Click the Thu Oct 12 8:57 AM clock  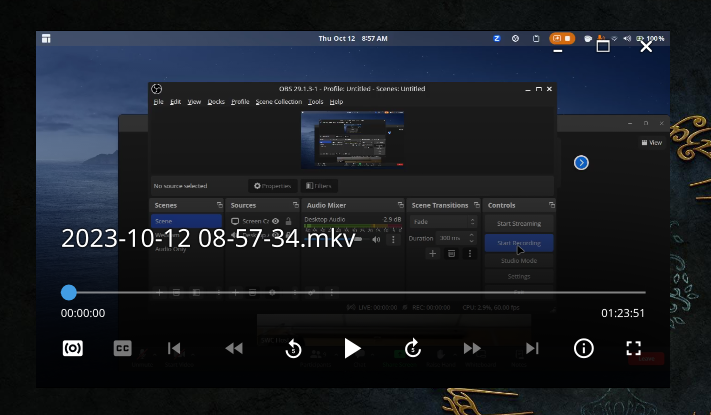click(353, 39)
